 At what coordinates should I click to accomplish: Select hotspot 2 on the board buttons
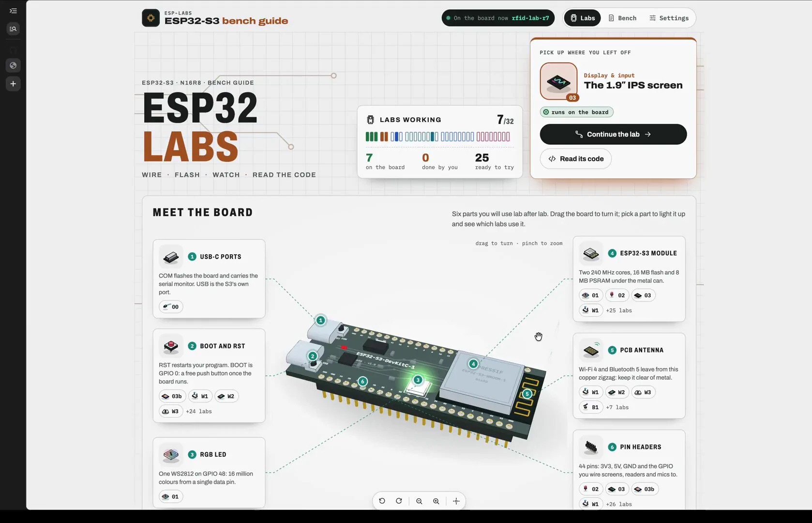coord(313,356)
